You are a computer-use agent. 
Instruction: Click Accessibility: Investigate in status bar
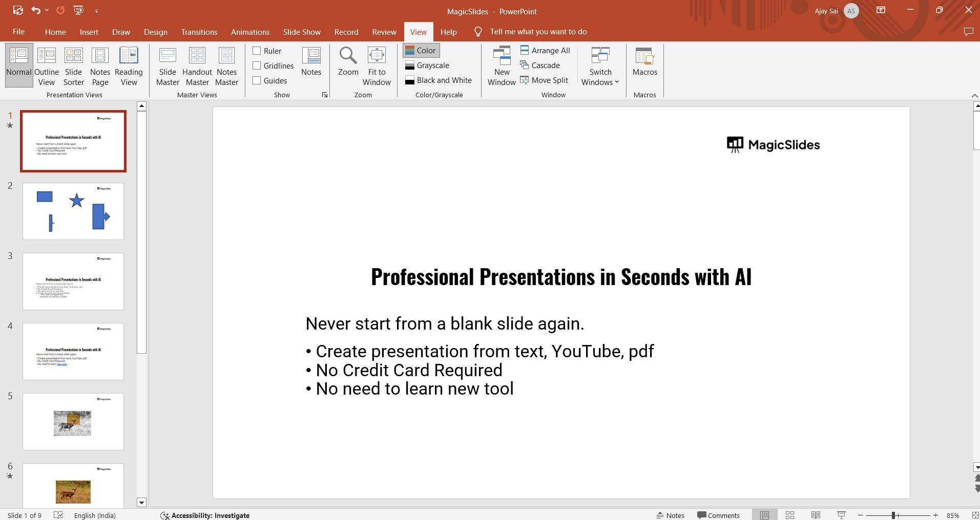pyautogui.click(x=205, y=515)
